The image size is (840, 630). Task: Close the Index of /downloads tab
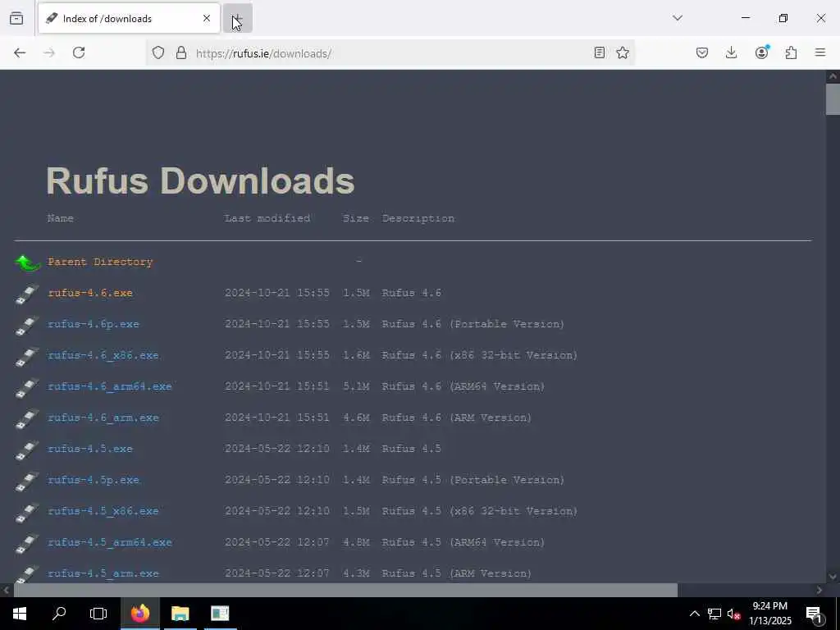207,18
